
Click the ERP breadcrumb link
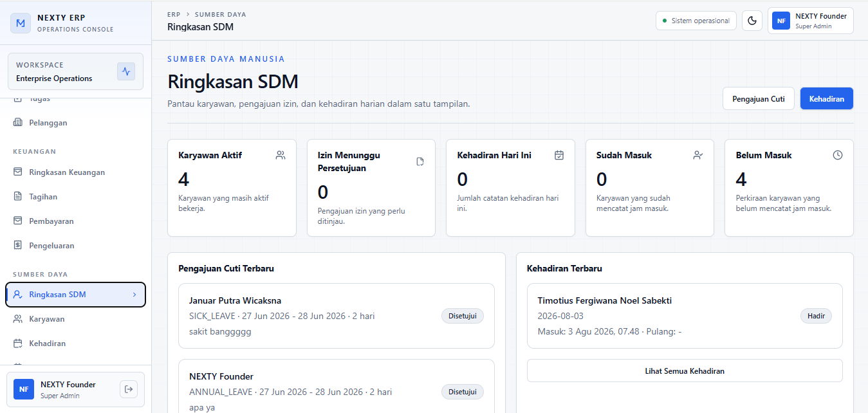174,14
